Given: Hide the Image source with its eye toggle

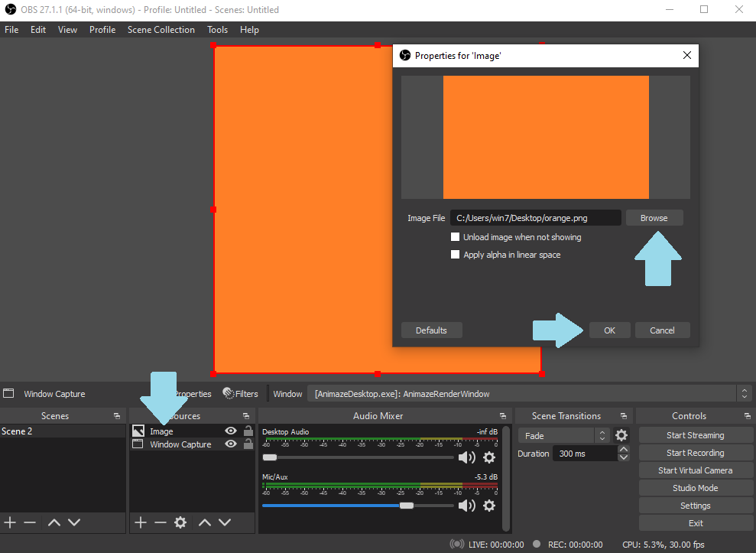Looking at the screenshot, I should point(230,431).
